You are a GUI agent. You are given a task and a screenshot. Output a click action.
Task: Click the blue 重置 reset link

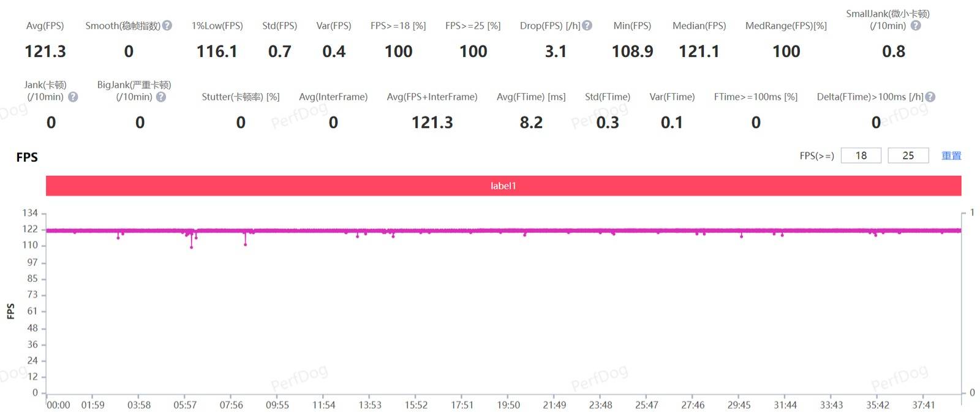[951, 156]
